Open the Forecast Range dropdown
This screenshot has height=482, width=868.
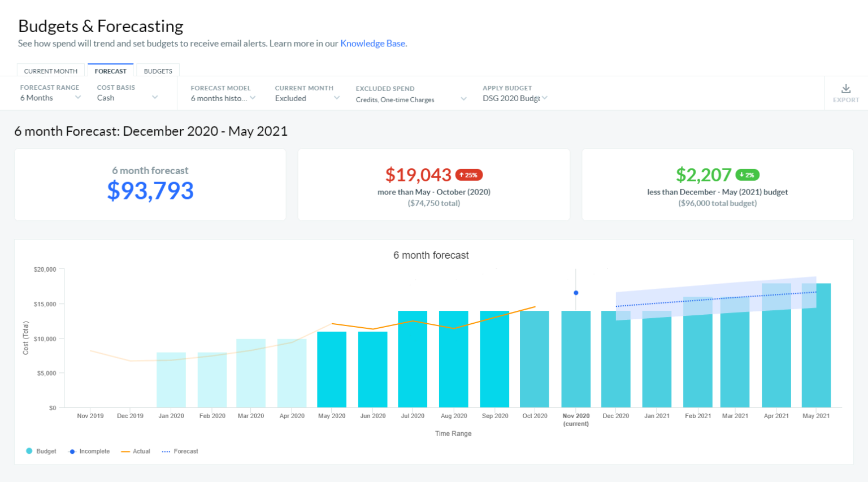coord(50,97)
